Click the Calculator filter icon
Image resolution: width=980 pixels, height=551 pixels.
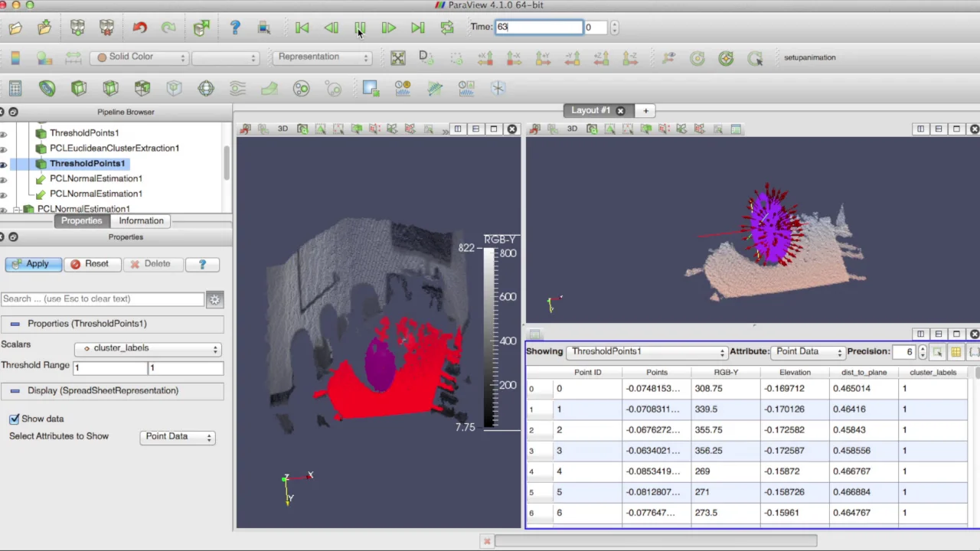tap(15, 89)
